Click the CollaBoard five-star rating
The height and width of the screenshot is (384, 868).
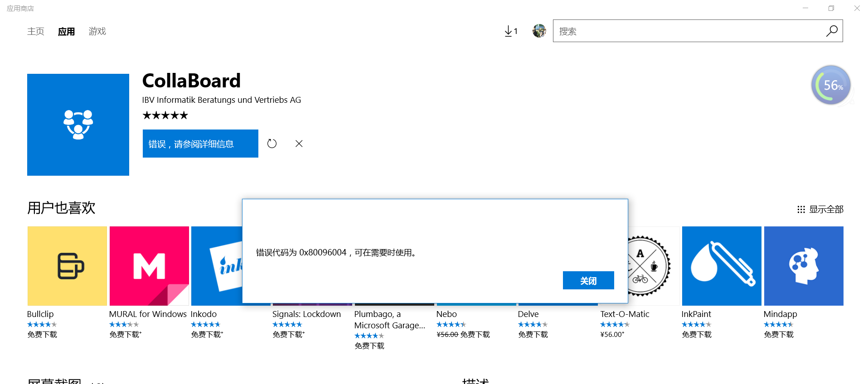tap(165, 115)
